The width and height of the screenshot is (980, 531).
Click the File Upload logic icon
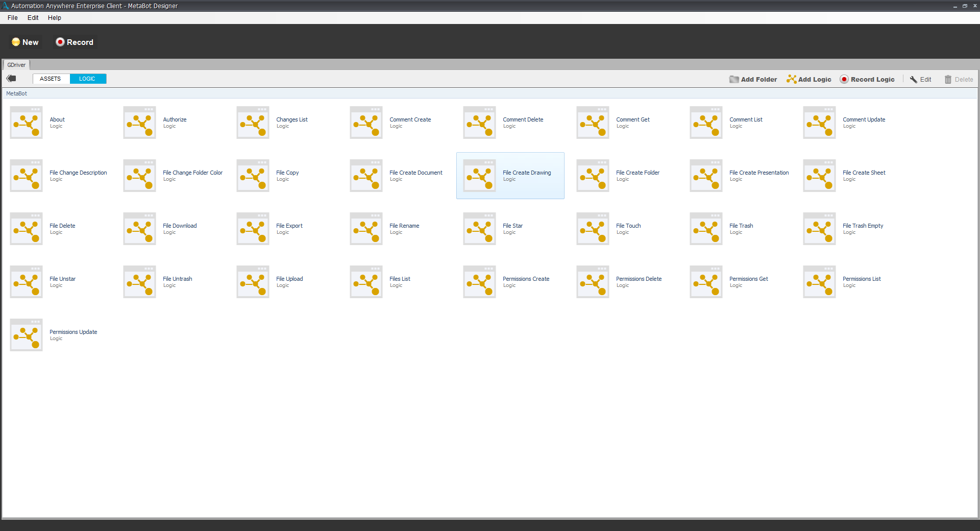tap(253, 282)
